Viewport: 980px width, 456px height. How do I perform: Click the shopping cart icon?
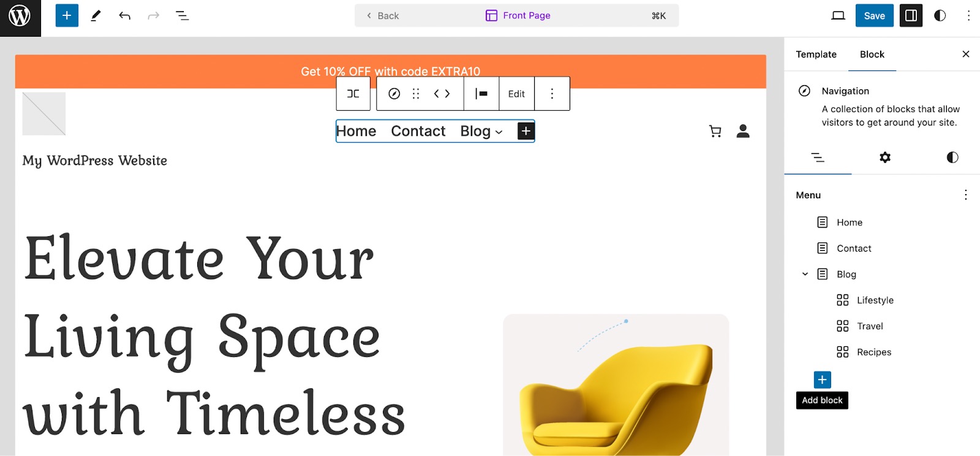(715, 131)
